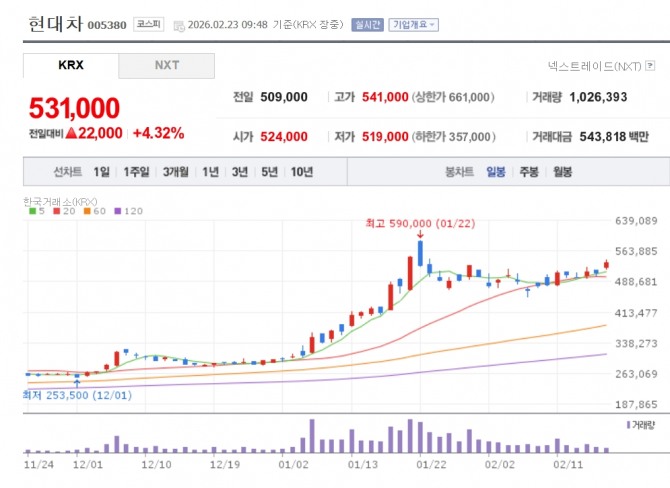This screenshot has height=488, width=670.
Task: Show the 10년 line chart
Action: (301, 172)
